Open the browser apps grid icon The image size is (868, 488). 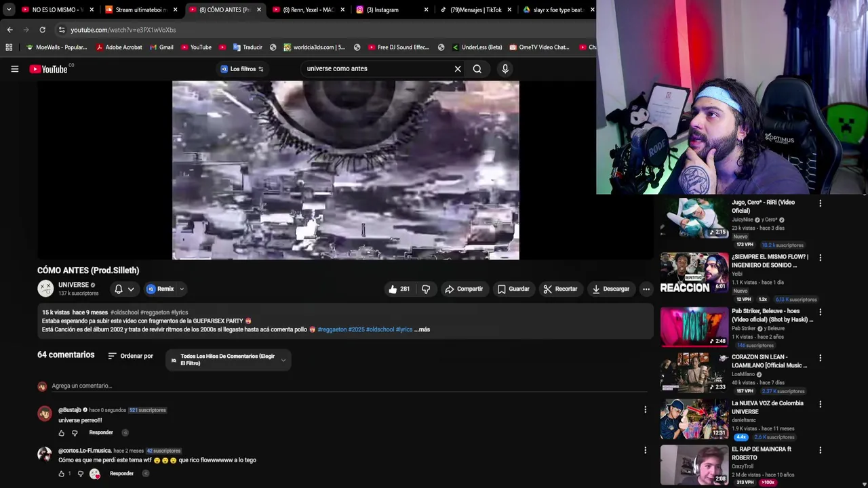(9, 47)
